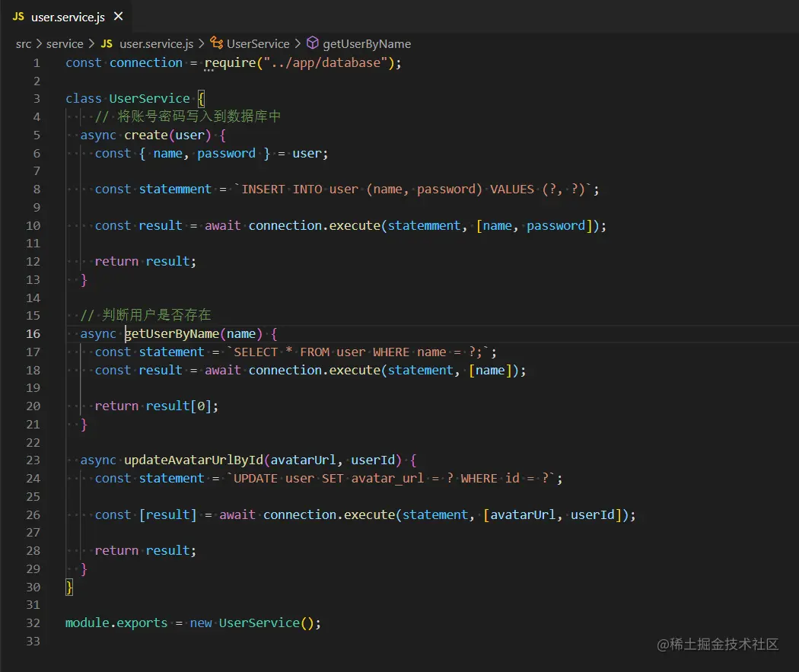Click userId parameter on line 23
Screen dimensions: 799x672
(373, 460)
